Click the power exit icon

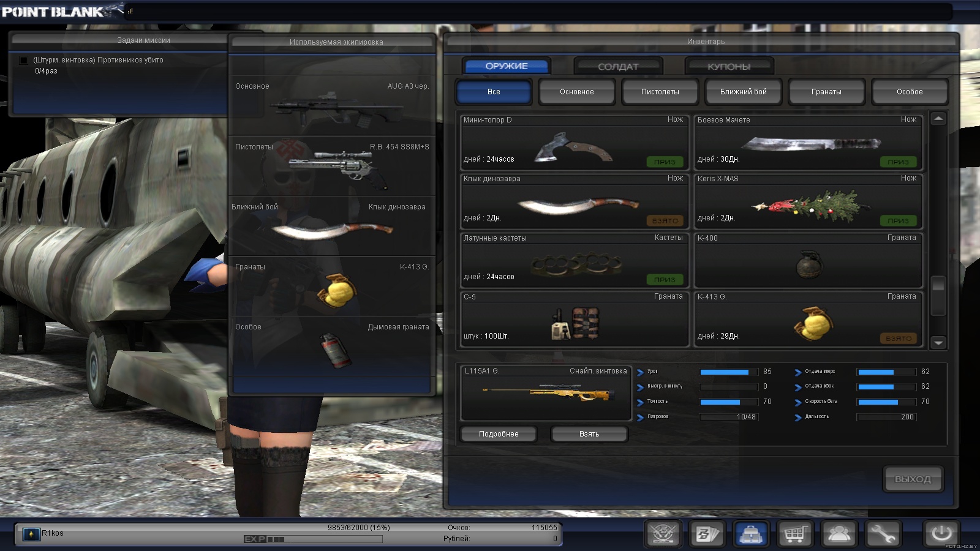pos(941,534)
